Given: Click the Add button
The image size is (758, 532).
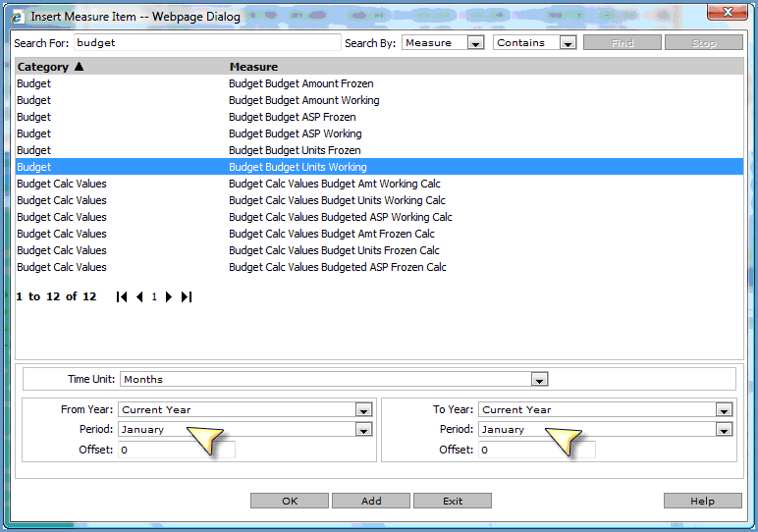Looking at the screenshot, I should (x=371, y=501).
